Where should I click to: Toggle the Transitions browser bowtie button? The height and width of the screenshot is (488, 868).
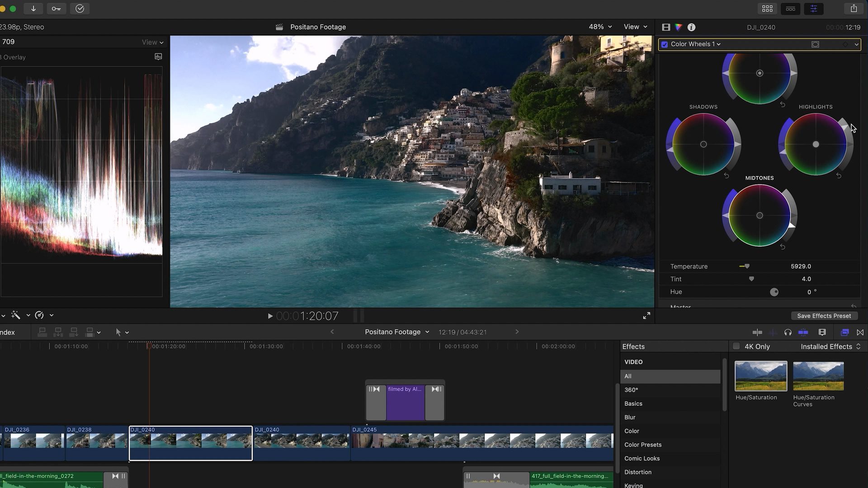(x=860, y=332)
